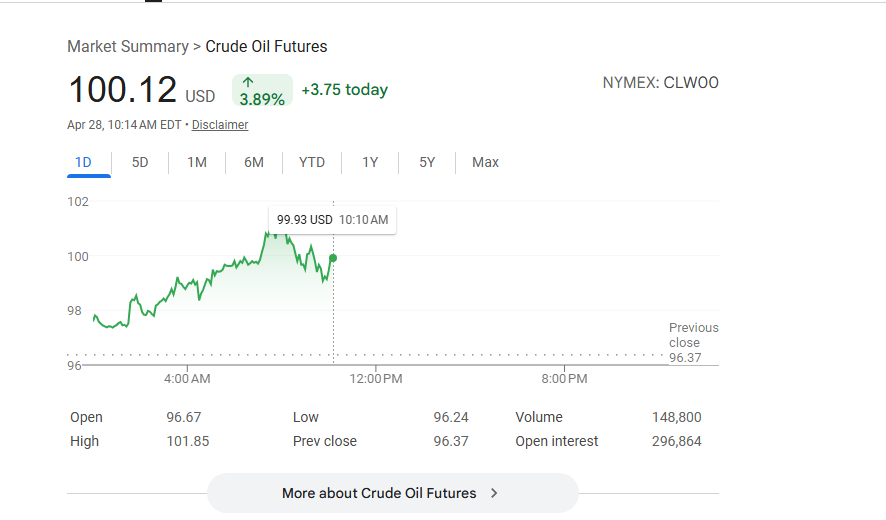Select the YTD chart tab
The width and height of the screenshot is (886, 520).
click(312, 162)
